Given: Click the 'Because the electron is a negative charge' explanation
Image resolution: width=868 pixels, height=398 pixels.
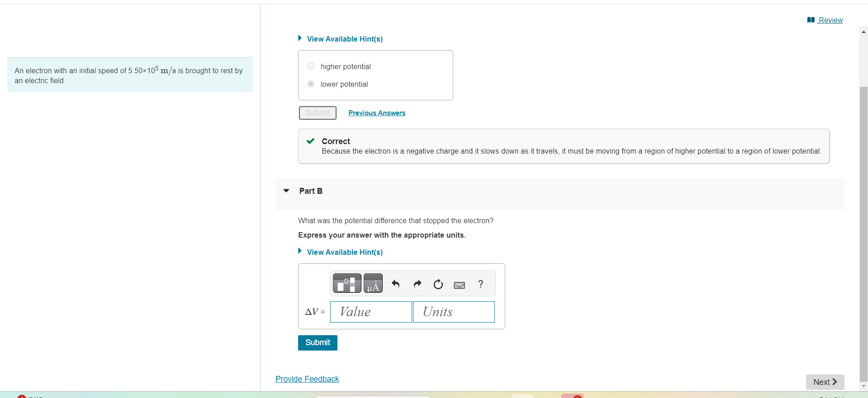Looking at the screenshot, I should coord(571,151).
